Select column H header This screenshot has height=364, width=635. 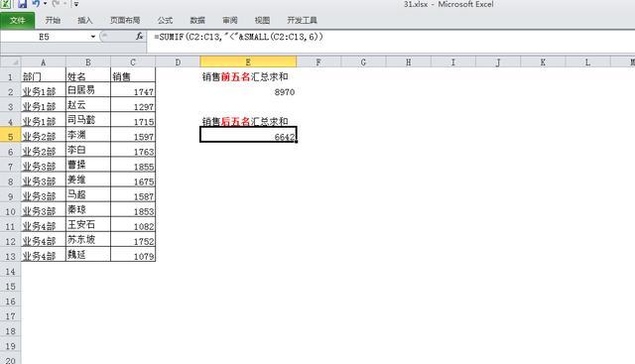tap(408, 61)
